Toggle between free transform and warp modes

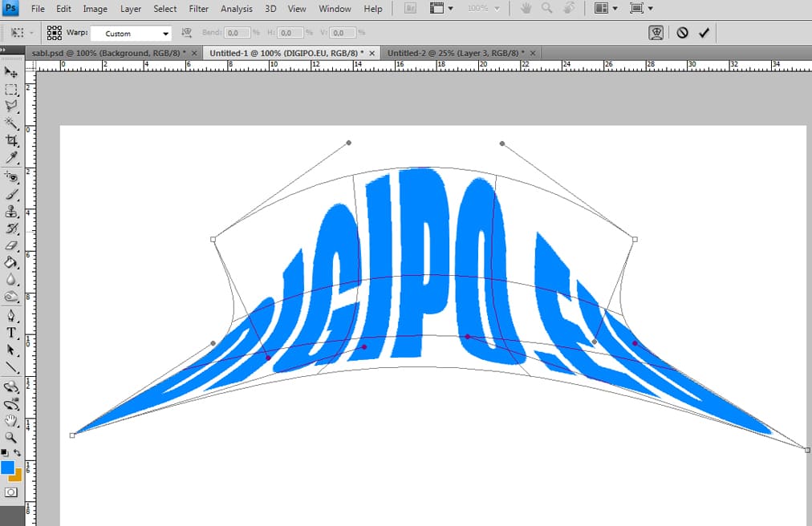tap(658, 33)
